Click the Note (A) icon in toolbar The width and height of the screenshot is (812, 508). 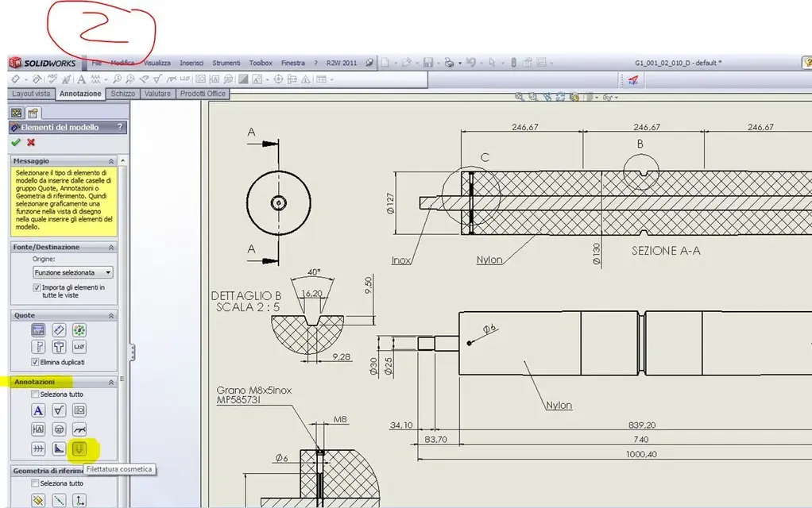(81, 79)
